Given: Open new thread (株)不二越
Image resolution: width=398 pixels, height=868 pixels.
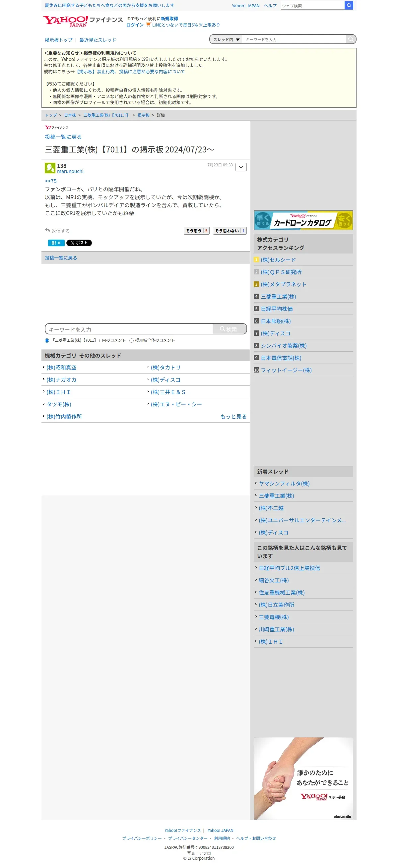Looking at the screenshot, I should (x=271, y=508).
